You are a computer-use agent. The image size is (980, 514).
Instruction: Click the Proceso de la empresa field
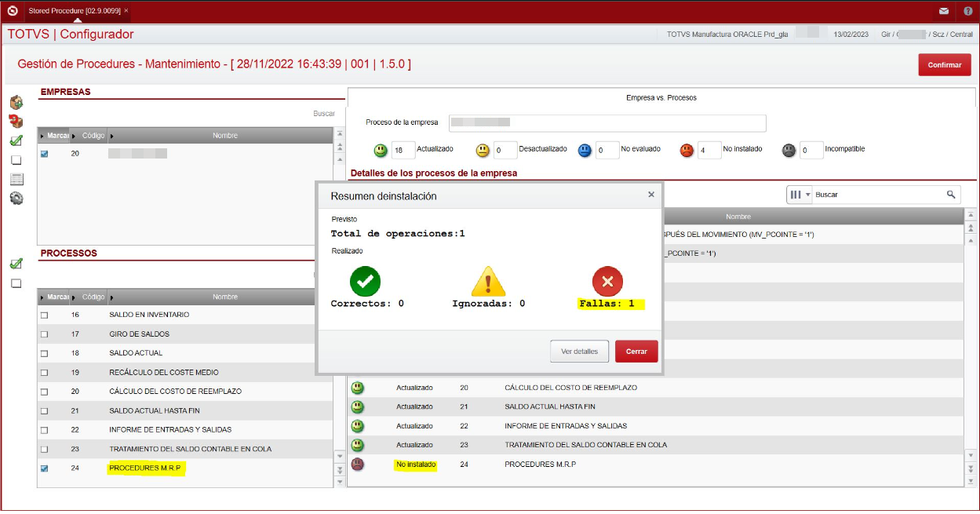click(607, 123)
